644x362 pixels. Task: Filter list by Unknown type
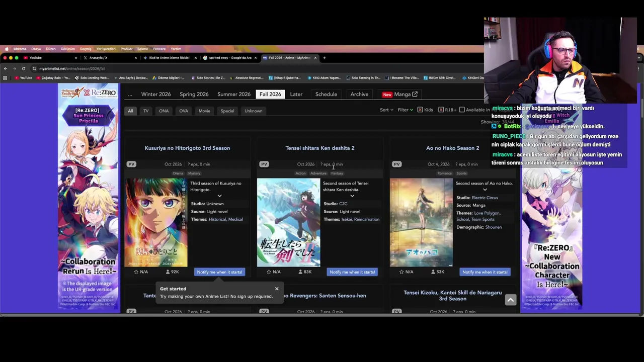click(x=254, y=111)
